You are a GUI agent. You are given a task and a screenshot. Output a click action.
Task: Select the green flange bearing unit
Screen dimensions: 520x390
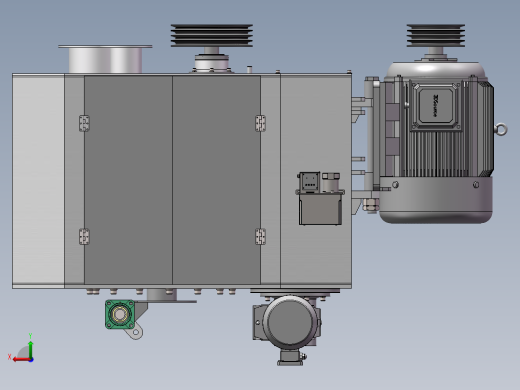point(120,314)
